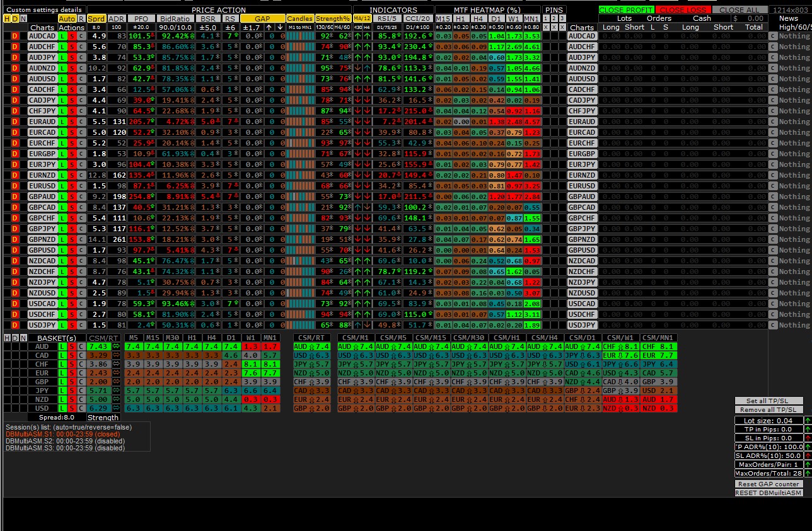Click the RESET DBMultiASM button

tap(769, 493)
